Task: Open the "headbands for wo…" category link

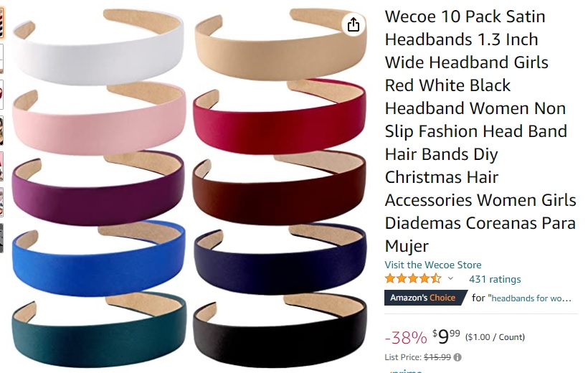Action: click(530, 298)
